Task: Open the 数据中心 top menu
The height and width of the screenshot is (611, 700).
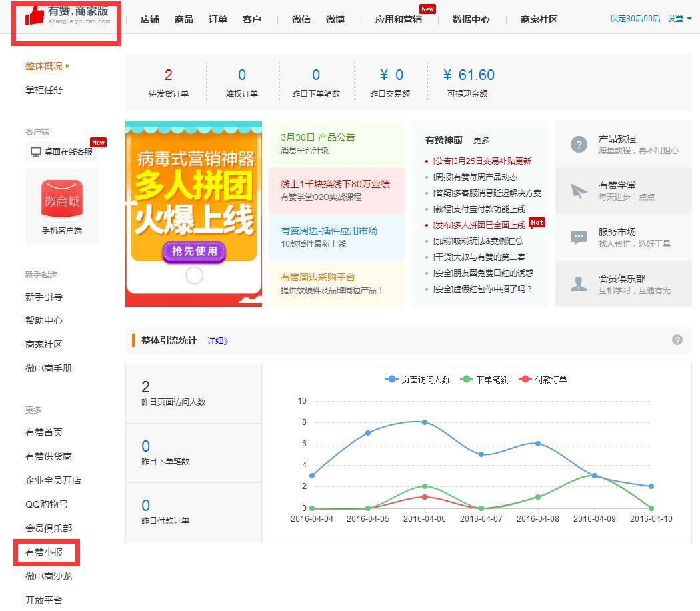Action: pyautogui.click(x=471, y=19)
